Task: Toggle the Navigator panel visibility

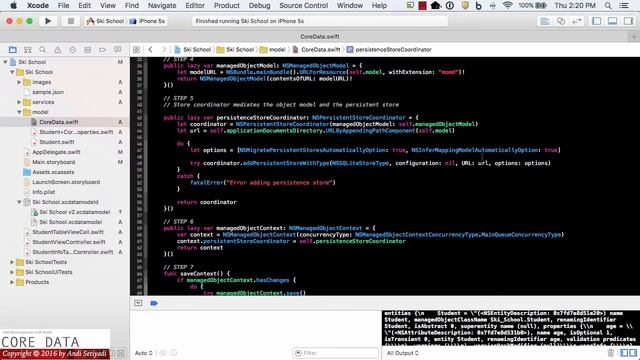Action: tap(597, 21)
